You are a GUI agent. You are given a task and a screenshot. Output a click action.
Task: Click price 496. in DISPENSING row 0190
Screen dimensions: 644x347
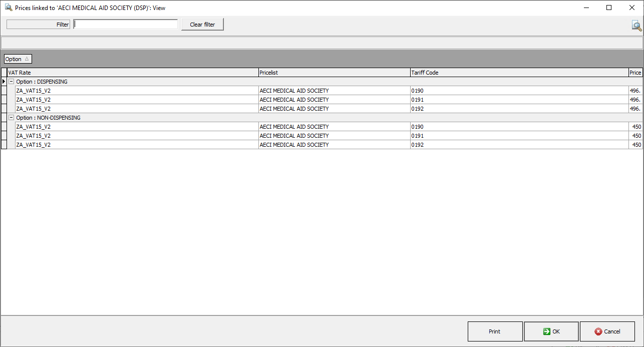[x=635, y=91]
